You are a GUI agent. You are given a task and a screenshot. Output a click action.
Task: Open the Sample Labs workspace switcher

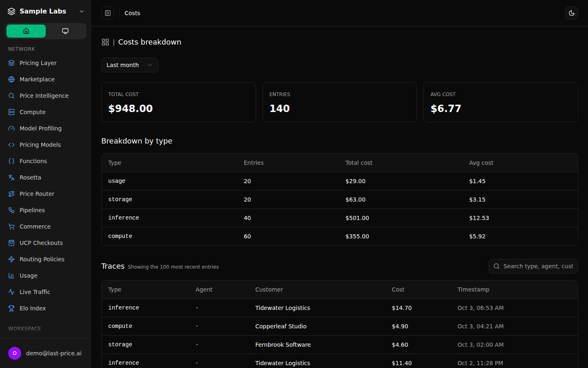coord(46,11)
